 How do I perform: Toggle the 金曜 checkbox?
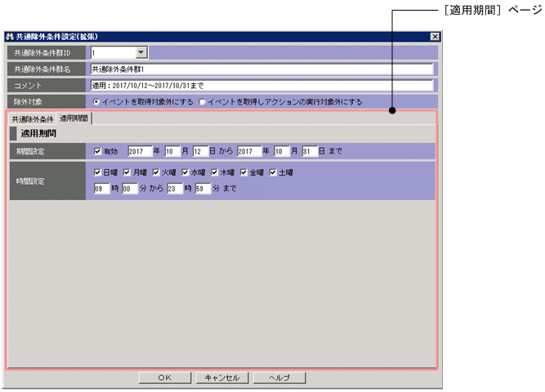243,172
